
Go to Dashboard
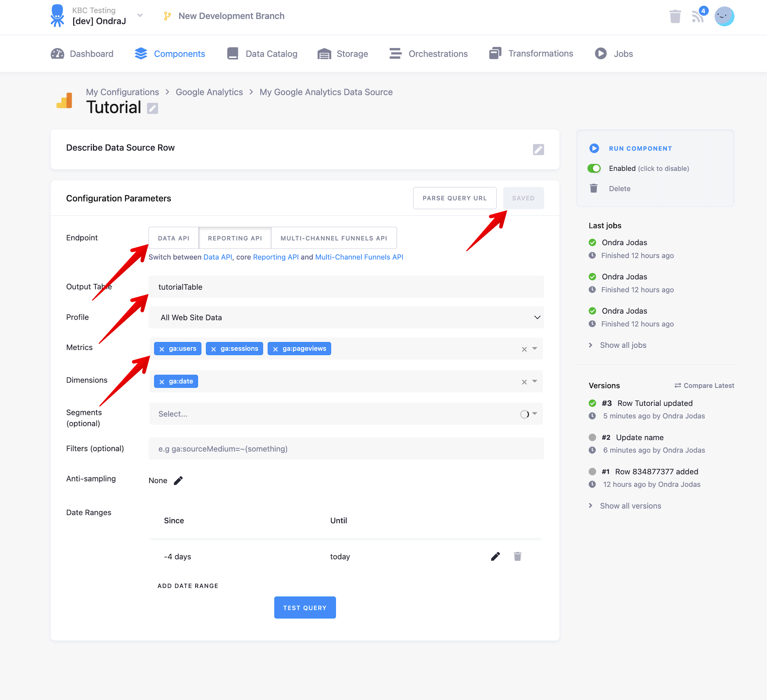pos(82,54)
